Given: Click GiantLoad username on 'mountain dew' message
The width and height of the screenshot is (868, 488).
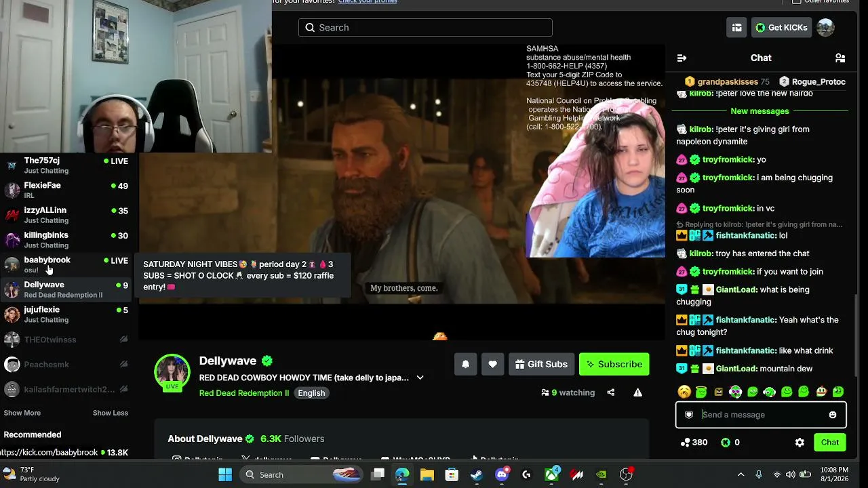Looking at the screenshot, I should tap(736, 369).
